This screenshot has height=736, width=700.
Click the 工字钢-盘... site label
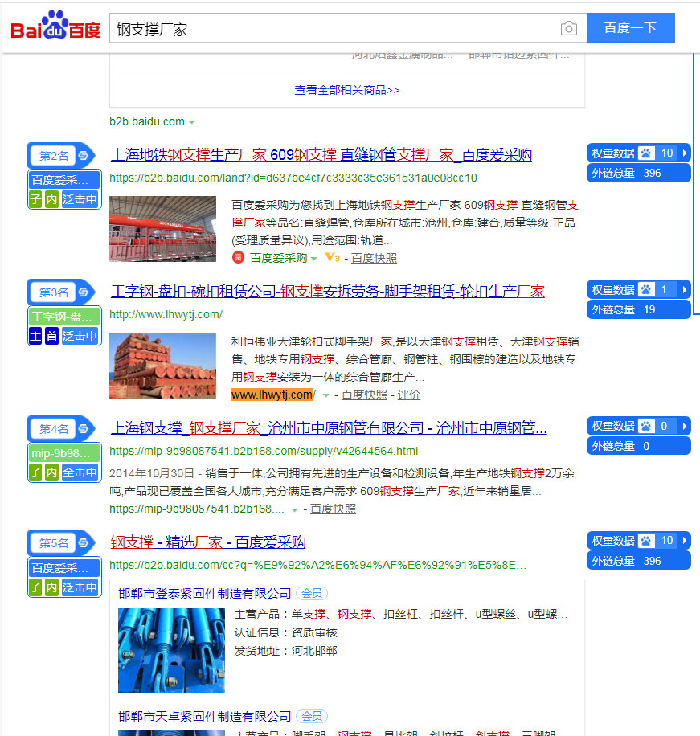pyautogui.click(x=65, y=317)
